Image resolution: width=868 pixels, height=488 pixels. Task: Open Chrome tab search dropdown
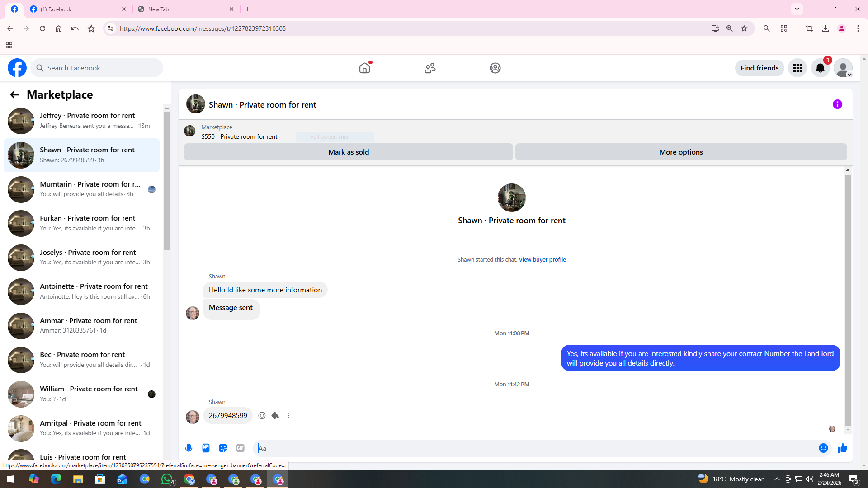coord(797,9)
